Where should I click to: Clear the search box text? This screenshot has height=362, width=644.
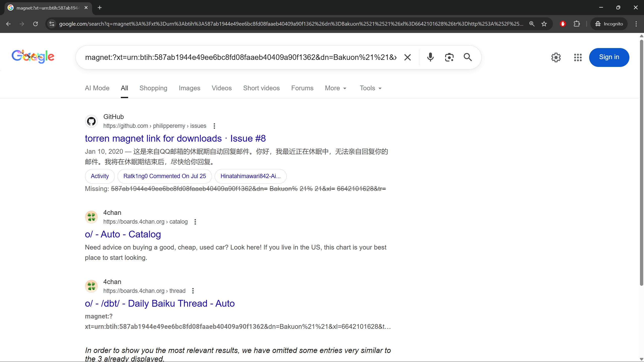(x=407, y=57)
